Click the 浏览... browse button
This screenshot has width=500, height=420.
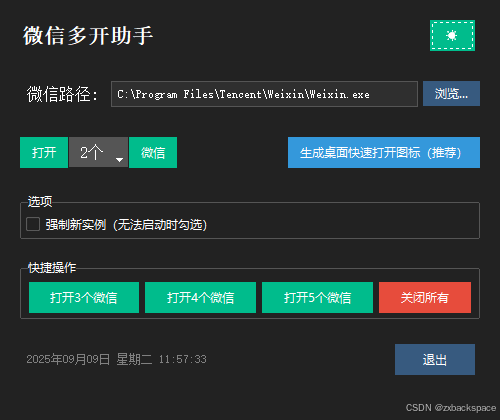point(451,94)
